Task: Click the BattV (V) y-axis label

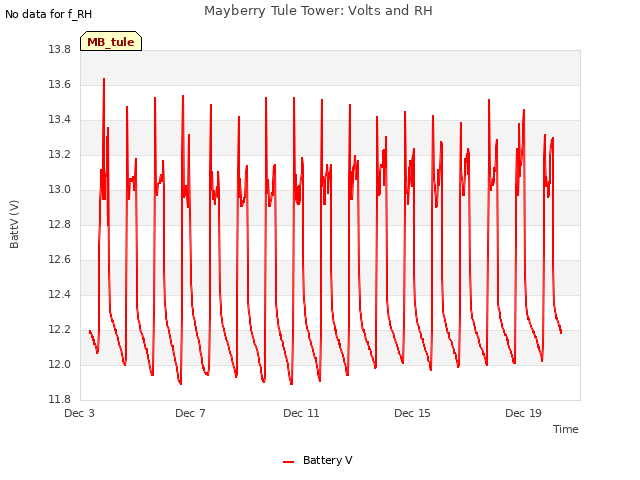Action: click(14, 224)
